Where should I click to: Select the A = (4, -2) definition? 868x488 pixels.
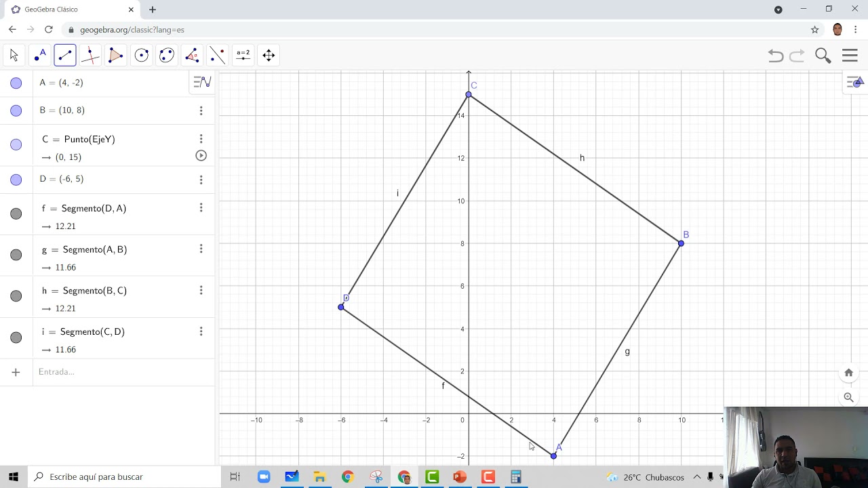click(x=61, y=83)
